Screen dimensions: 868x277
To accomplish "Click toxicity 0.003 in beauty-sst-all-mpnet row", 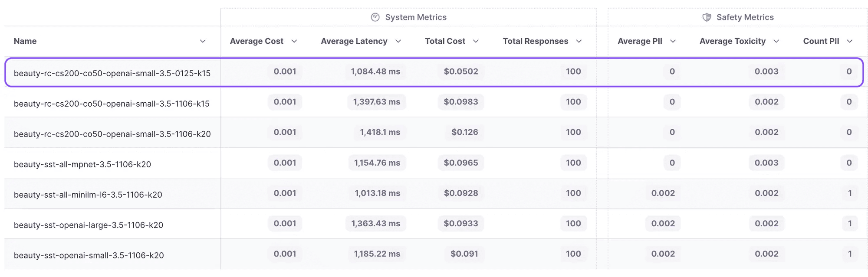I will tap(766, 163).
